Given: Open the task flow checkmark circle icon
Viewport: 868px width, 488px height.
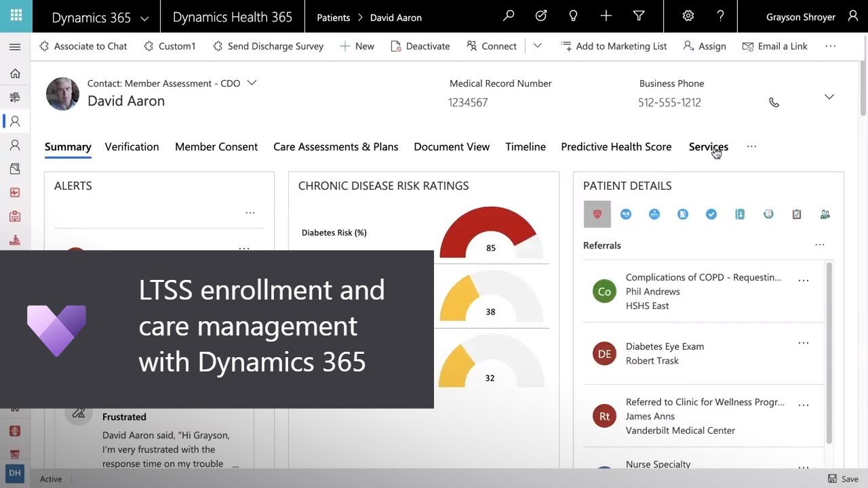Looking at the screenshot, I should 541,16.
